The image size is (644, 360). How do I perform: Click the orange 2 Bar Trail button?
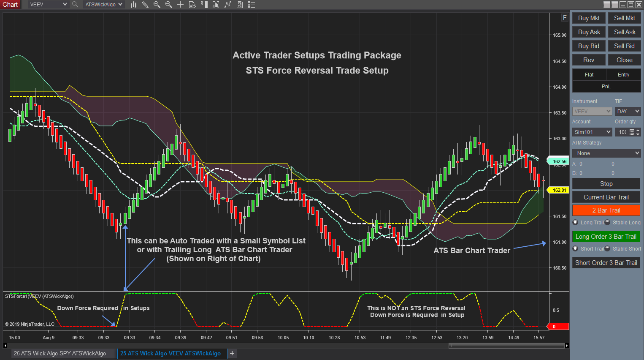coord(606,210)
